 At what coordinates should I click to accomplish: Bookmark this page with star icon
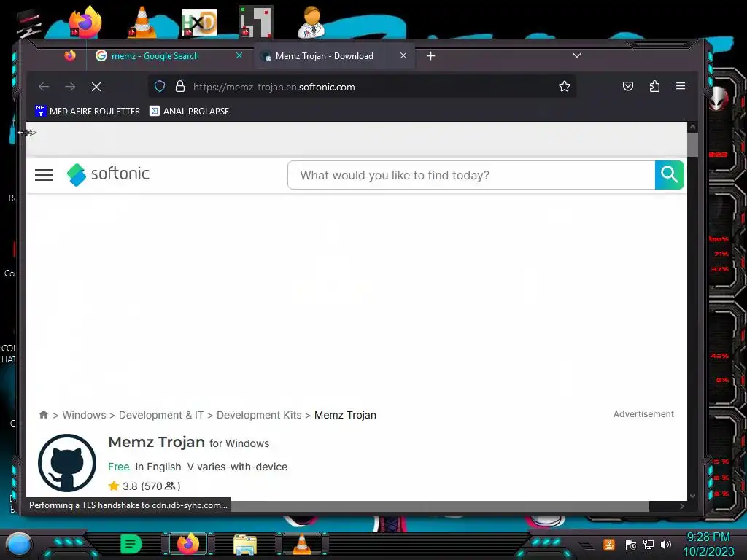565,86
